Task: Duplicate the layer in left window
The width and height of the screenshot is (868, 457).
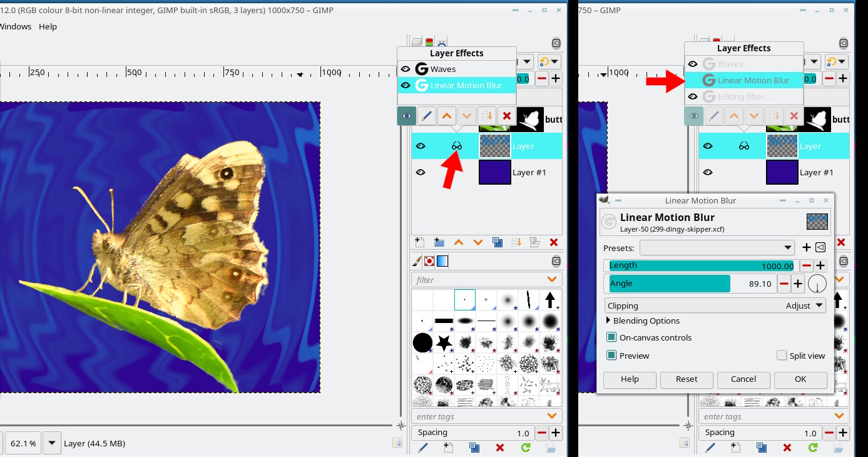Action: coord(498,242)
